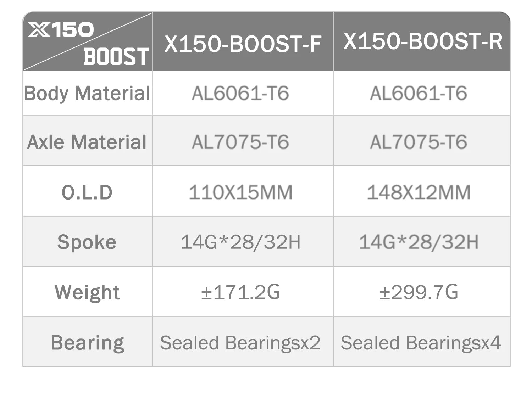This screenshot has width=532, height=404.
Task: Click the Spoke row label
Action: pyautogui.click(x=87, y=242)
